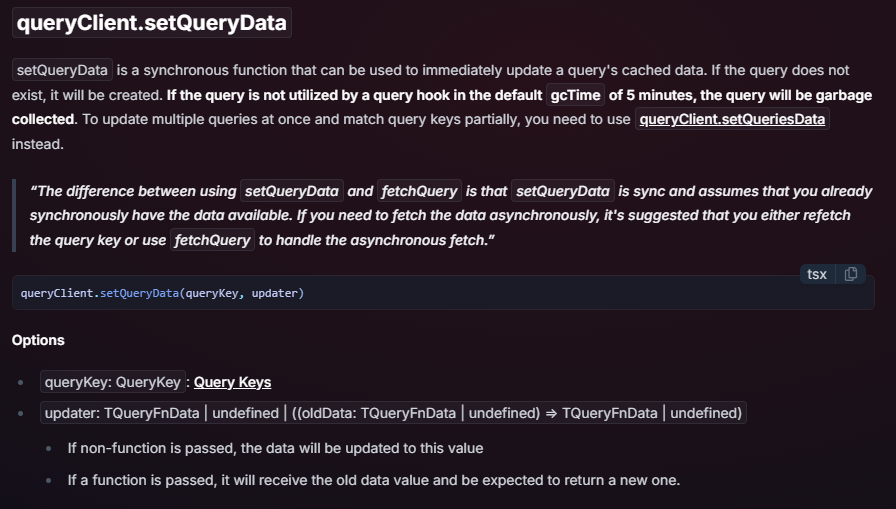Click the updater argument in code block

(x=275, y=293)
